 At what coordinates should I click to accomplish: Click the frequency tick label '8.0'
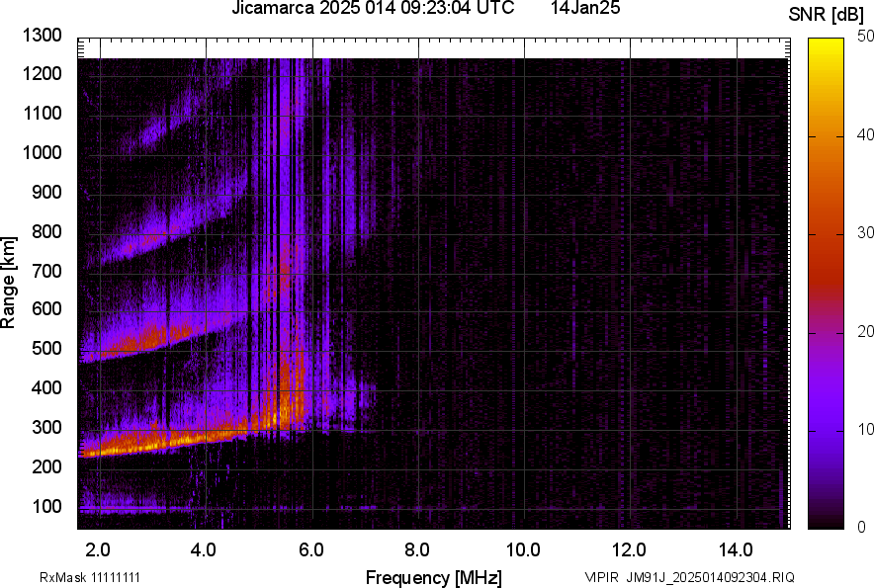pyautogui.click(x=417, y=550)
